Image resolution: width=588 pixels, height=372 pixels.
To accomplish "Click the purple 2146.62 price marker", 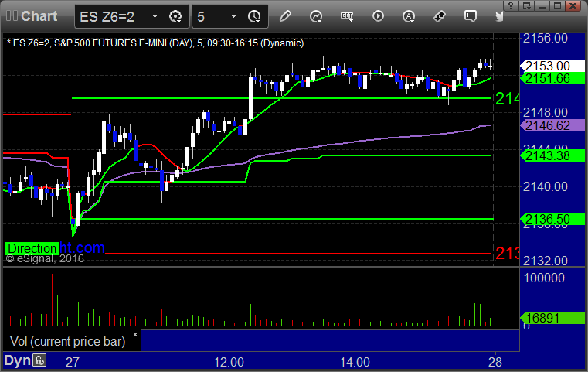I will [x=552, y=125].
